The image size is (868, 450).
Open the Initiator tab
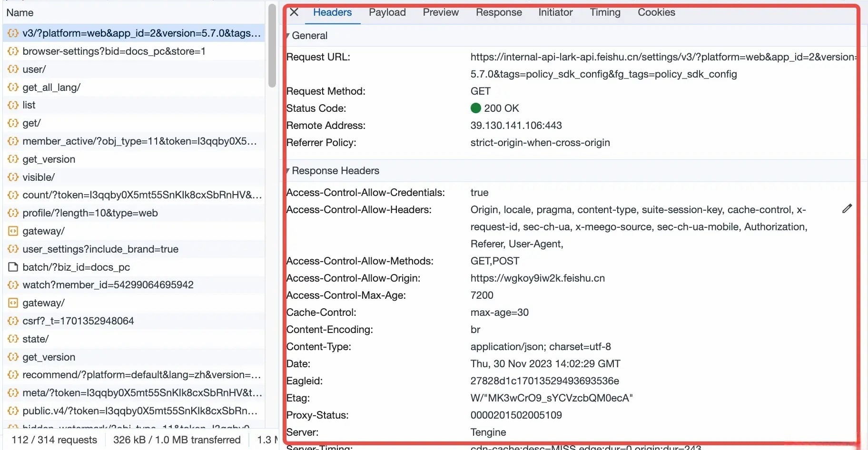(x=555, y=12)
